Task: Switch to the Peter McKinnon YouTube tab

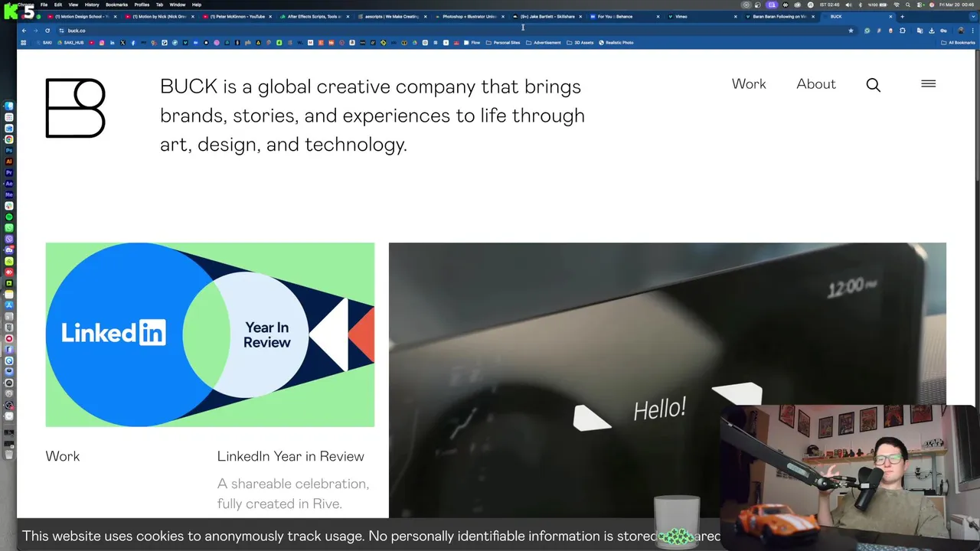Action: 236,16
